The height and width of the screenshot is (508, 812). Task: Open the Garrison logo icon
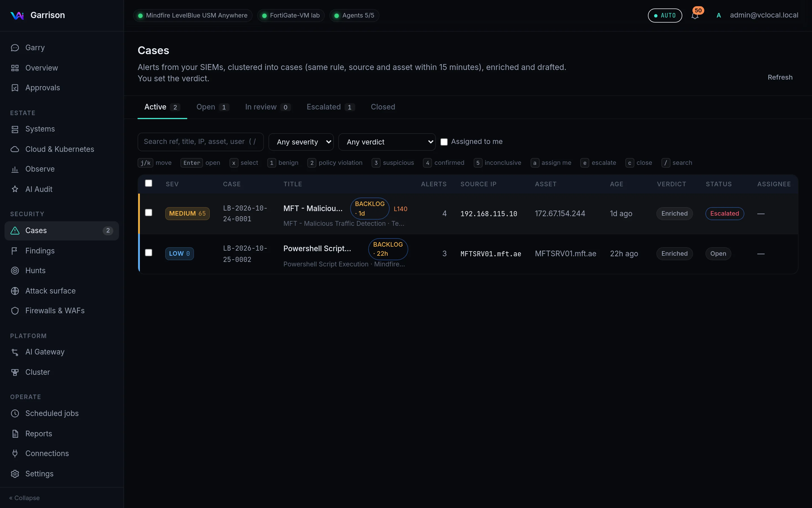coord(17,16)
